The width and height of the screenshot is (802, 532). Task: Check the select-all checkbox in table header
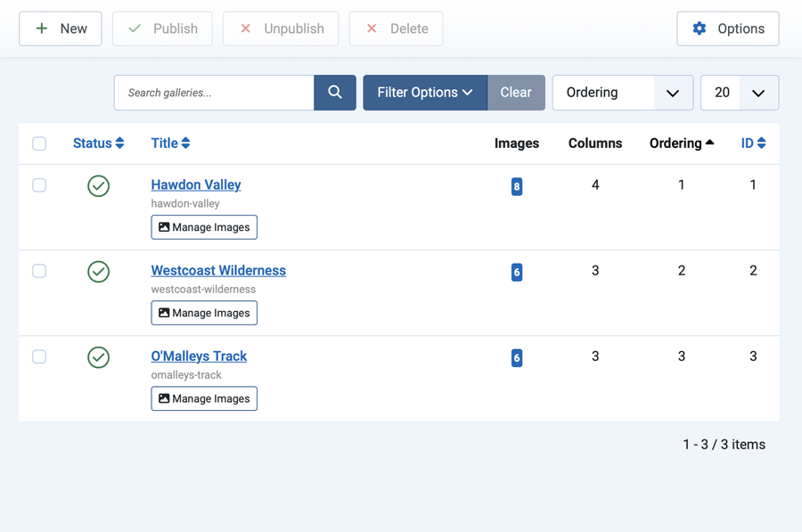39,143
